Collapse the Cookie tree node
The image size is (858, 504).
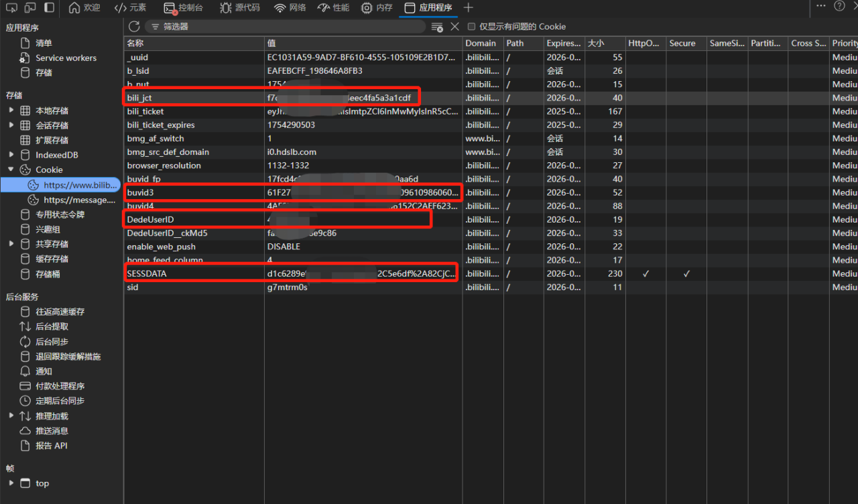(x=11, y=170)
